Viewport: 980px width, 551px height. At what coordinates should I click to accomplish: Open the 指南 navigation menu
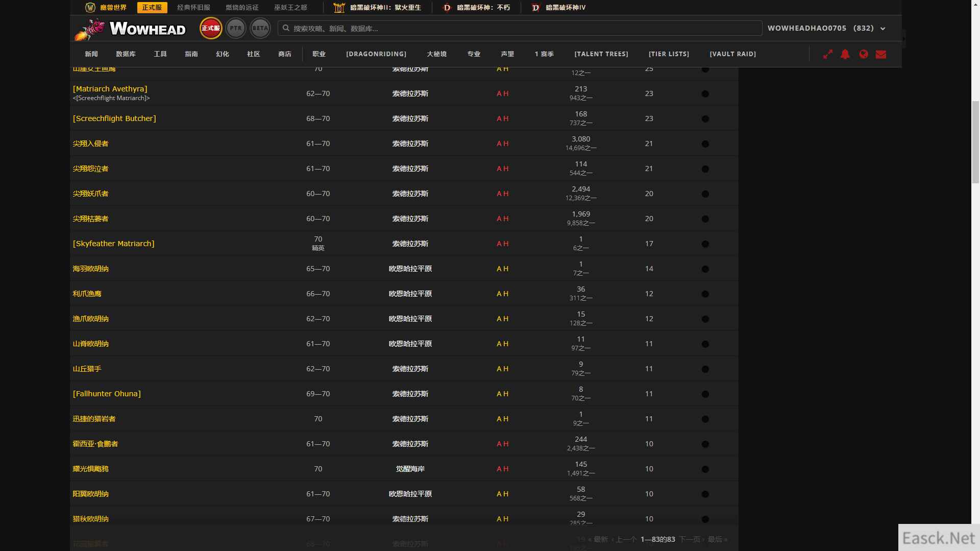pos(191,54)
